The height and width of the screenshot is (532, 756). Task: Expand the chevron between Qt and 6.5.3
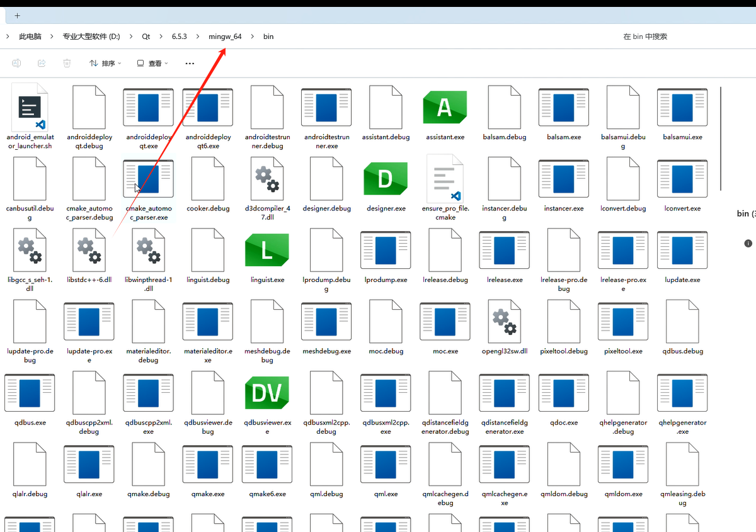click(161, 37)
